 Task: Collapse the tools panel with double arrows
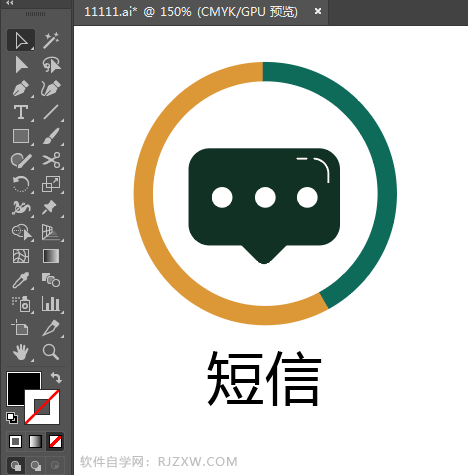(x=10, y=3)
